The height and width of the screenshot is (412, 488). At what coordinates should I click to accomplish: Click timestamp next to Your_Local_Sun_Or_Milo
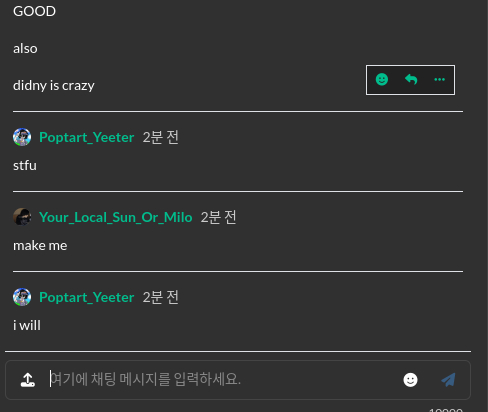tap(219, 217)
